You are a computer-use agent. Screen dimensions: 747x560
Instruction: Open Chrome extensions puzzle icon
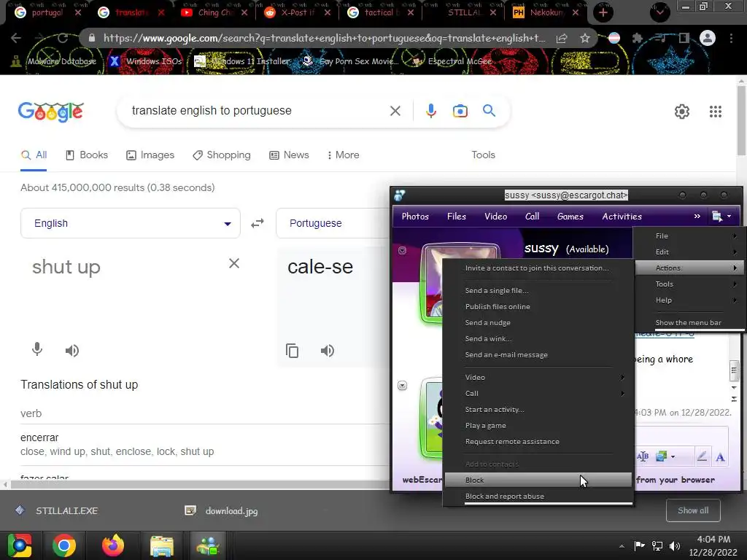tap(637, 38)
